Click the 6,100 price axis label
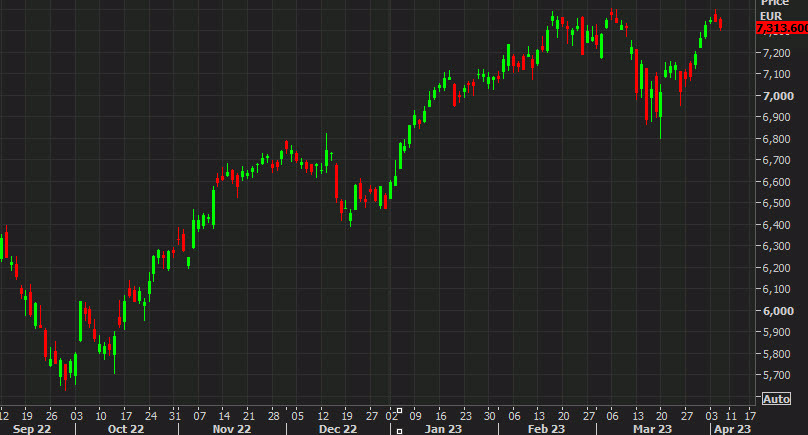This screenshot has height=435, width=808. 777,289
